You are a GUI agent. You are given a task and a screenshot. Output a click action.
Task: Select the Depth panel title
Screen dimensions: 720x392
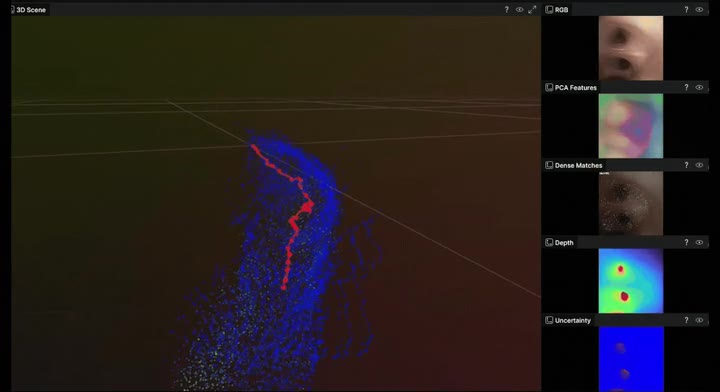tap(564, 242)
